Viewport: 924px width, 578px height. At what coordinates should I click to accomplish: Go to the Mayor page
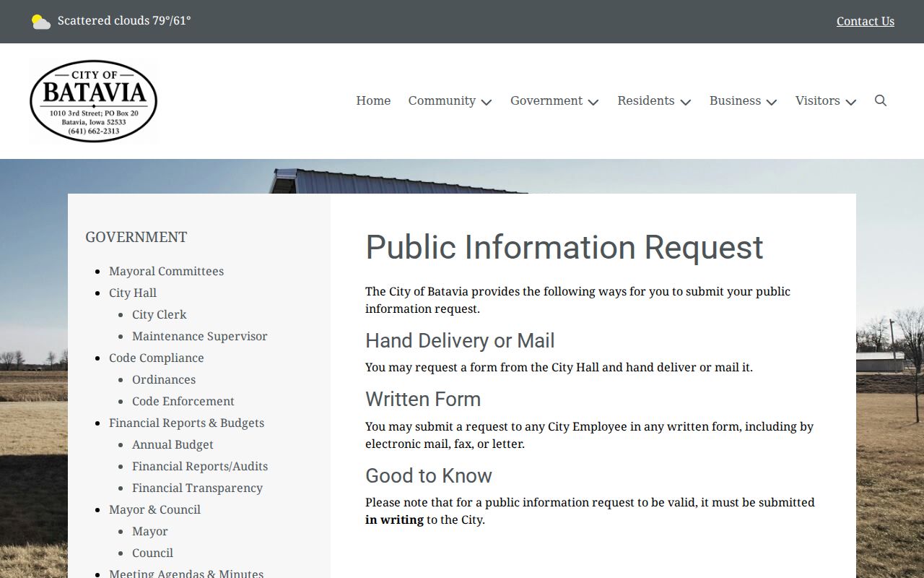pyautogui.click(x=150, y=531)
